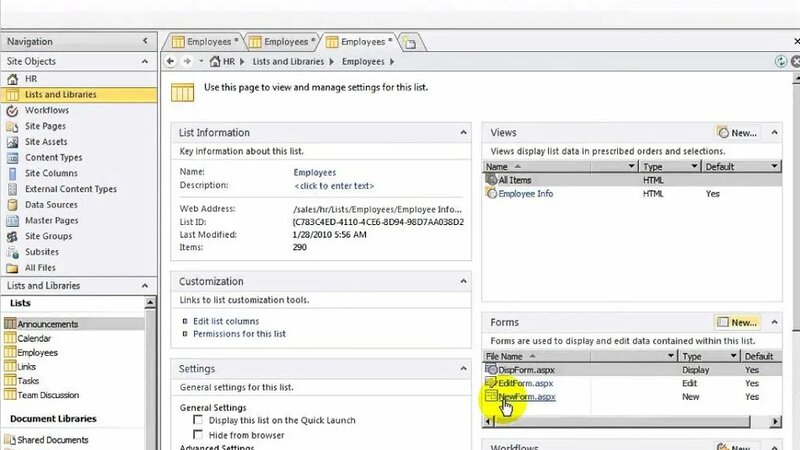
Task: Collapse the Settings panel
Action: click(x=463, y=368)
